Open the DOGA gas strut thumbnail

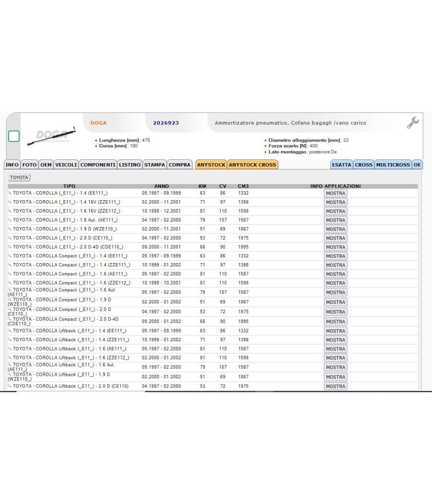[x=51, y=136]
